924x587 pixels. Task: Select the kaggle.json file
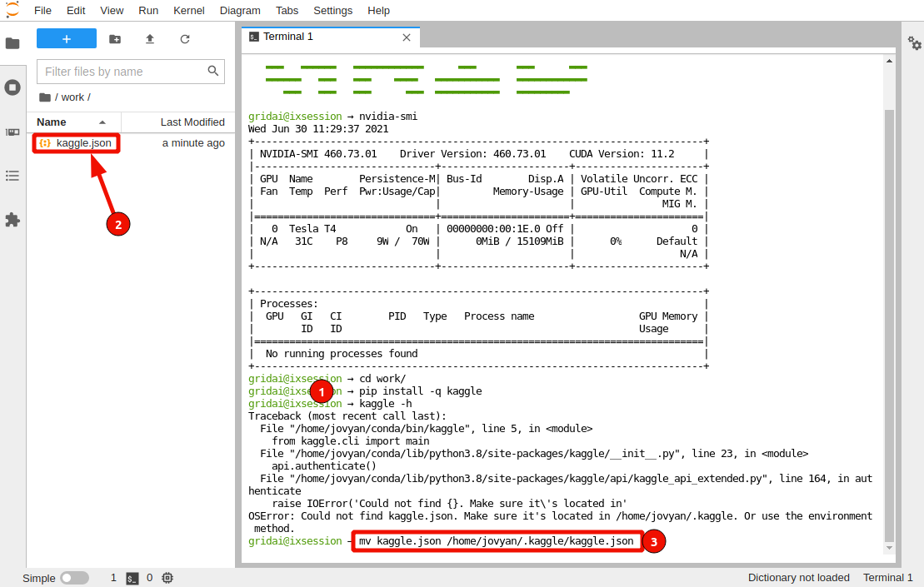click(x=83, y=143)
